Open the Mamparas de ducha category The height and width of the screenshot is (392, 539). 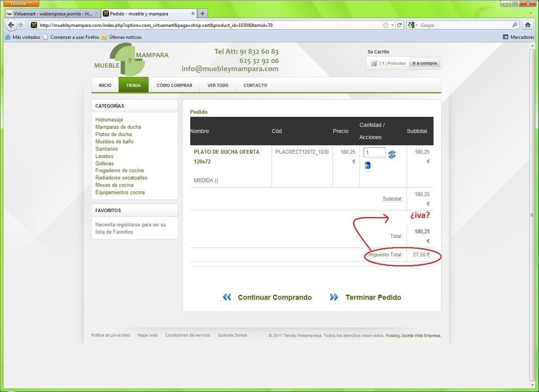point(118,127)
